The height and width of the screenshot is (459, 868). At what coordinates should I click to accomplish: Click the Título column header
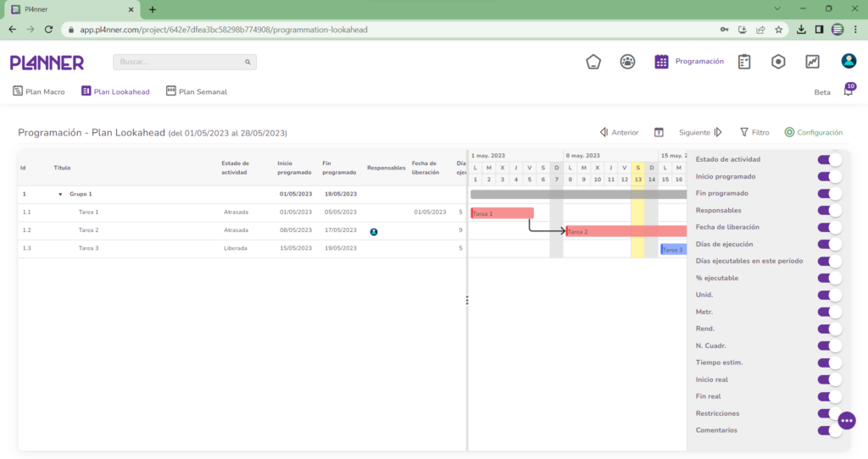coord(62,168)
